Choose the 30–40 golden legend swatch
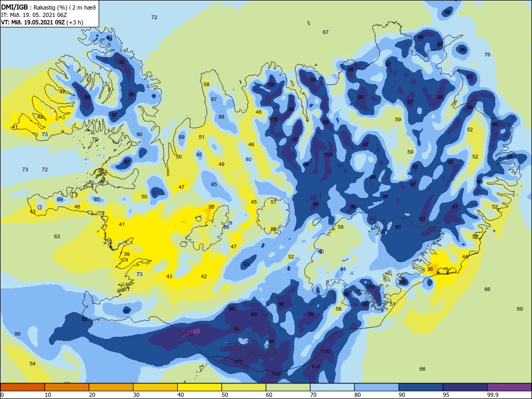 tap(155, 387)
